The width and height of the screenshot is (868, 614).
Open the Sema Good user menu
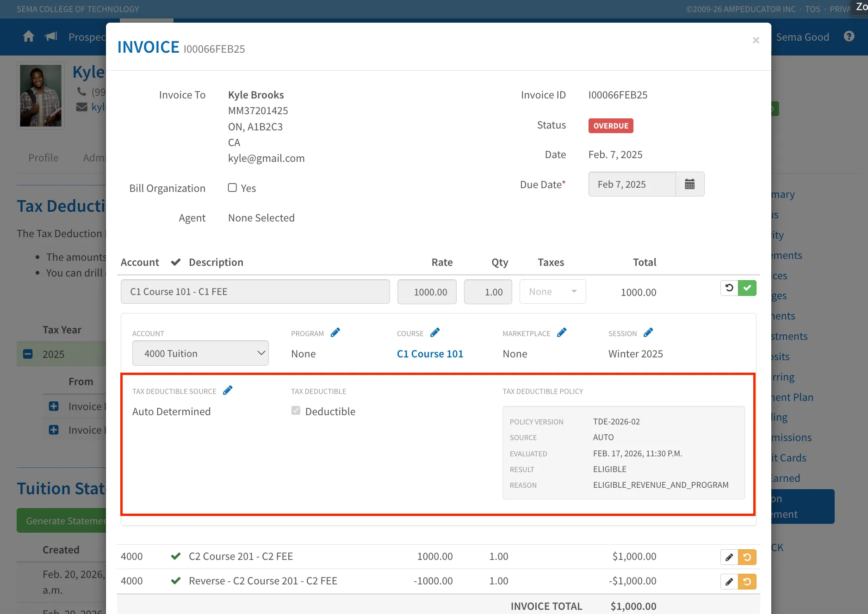point(802,37)
